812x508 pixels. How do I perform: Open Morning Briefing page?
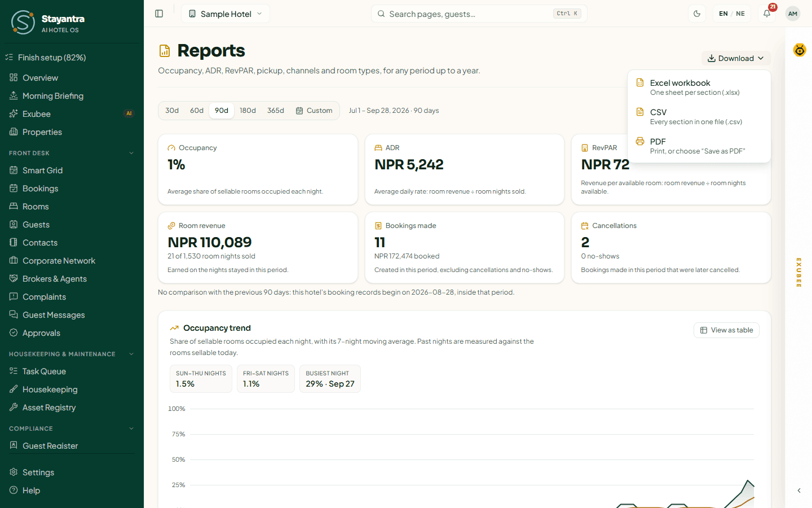[x=72, y=96]
